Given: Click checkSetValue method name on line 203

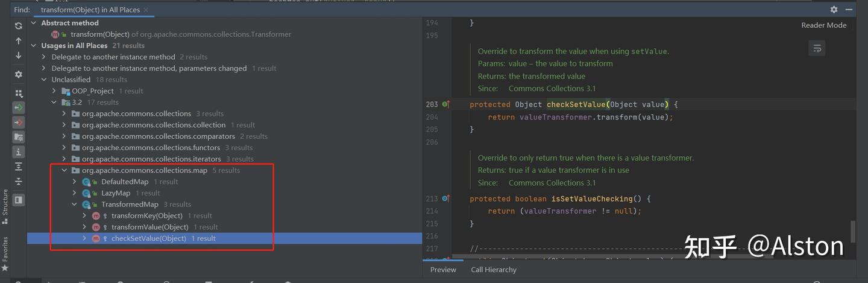Looking at the screenshot, I should 577,104.
